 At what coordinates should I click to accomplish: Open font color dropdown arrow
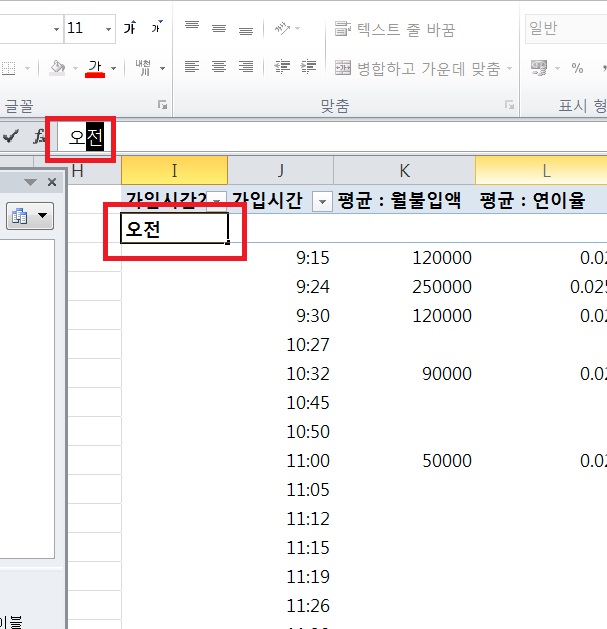click(x=114, y=68)
